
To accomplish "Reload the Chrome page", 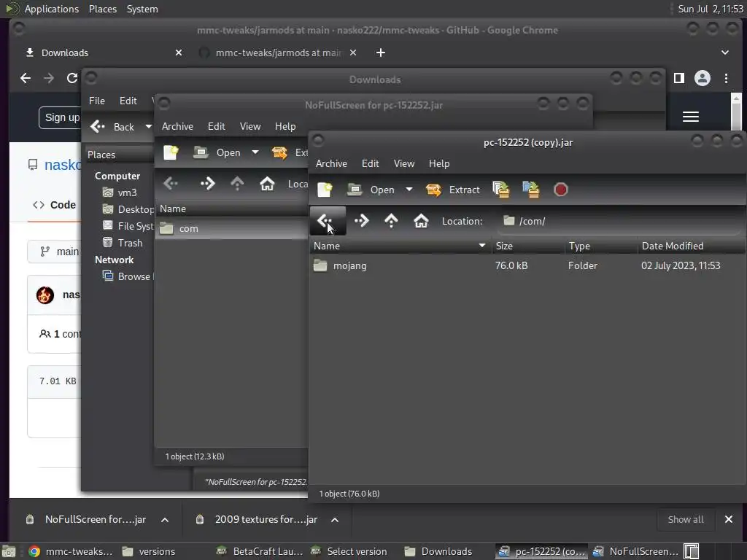I will (x=72, y=78).
